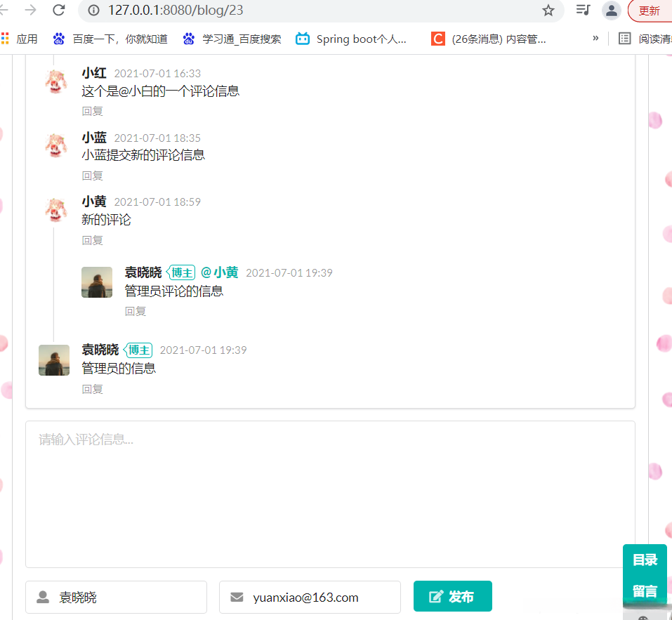Click the envelope icon in the email field
This screenshot has width=672, height=620.
click(x=236, y=597)
